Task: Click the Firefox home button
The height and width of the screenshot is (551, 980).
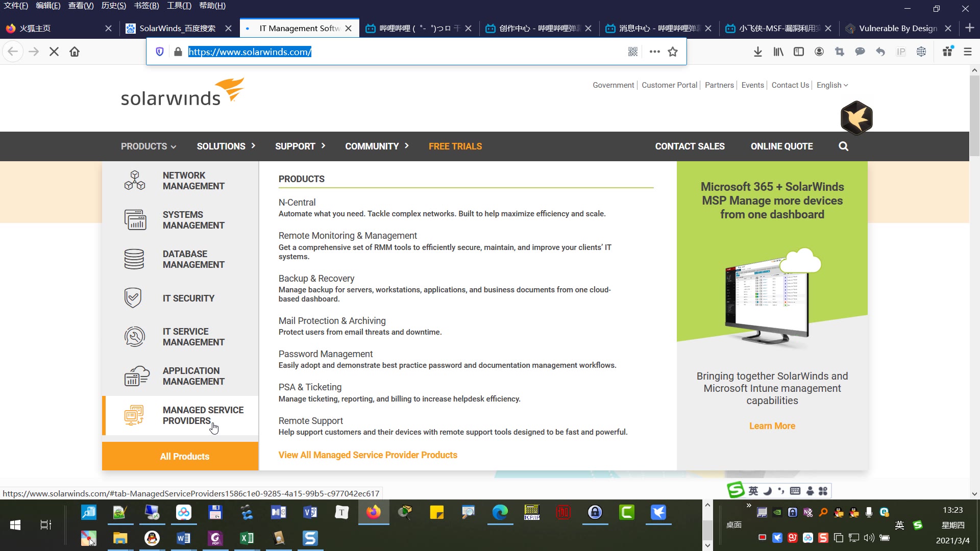Action: pos(75,52)
